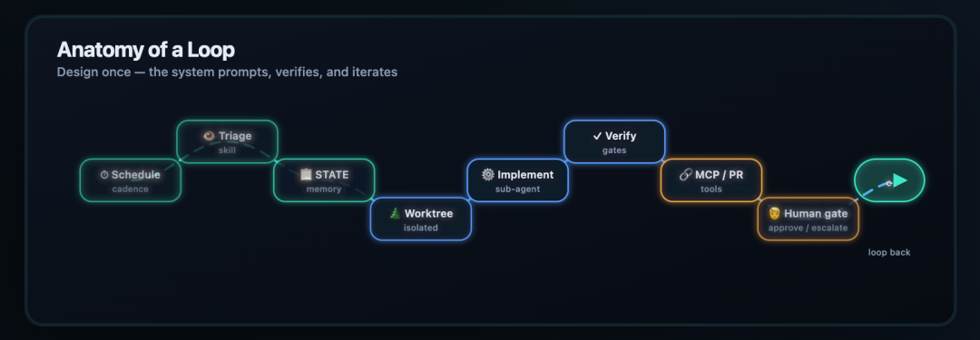Image resolution: width=980 pixels, height=340 pixels.
Task: Select the Worktree isolated node
Action: pyautogui.click(x=421, y=219)
